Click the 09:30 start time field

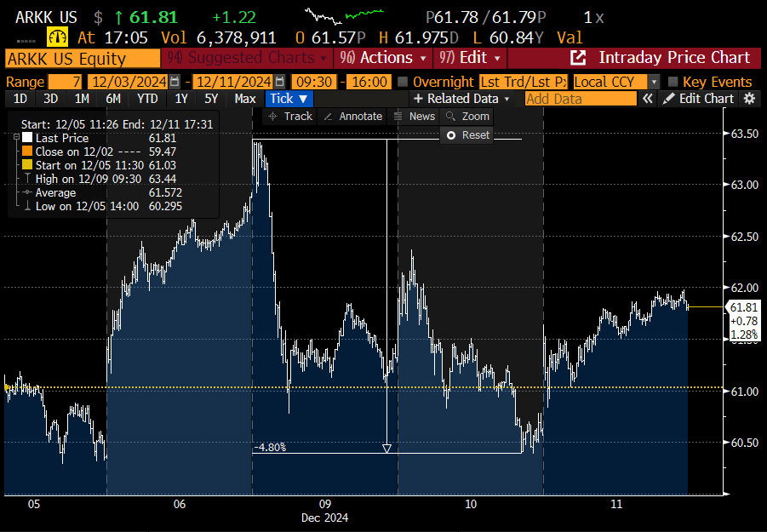tap(314, 82)
